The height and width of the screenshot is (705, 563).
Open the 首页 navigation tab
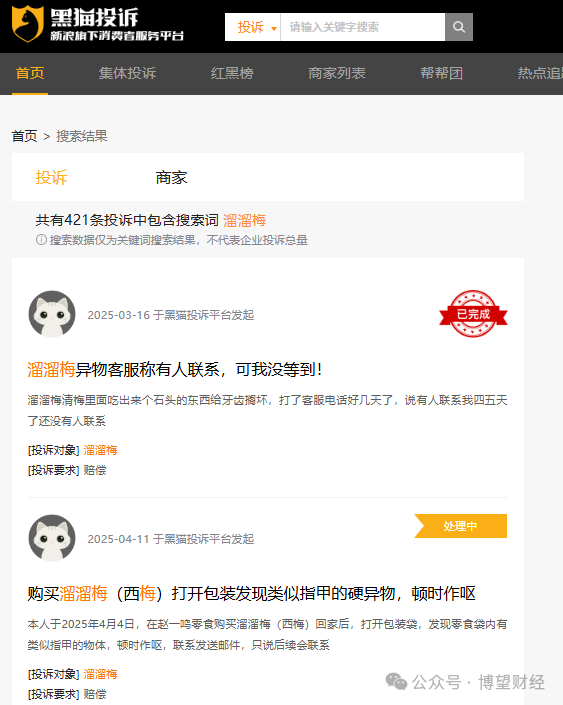point(30,73)
